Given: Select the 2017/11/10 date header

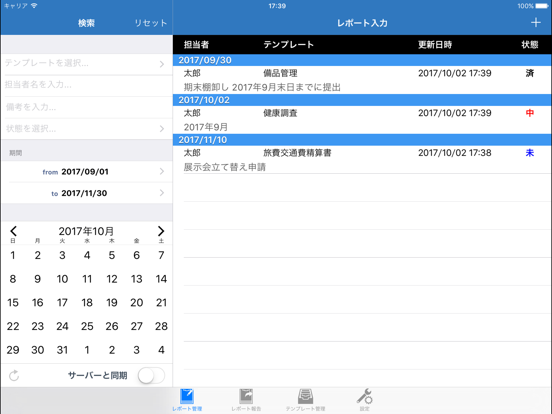Looking at the screenshot, I should click(362, 140).
